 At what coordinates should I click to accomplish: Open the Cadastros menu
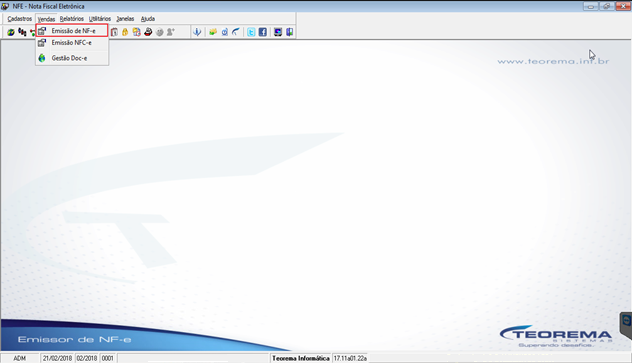tap(19, 19)
